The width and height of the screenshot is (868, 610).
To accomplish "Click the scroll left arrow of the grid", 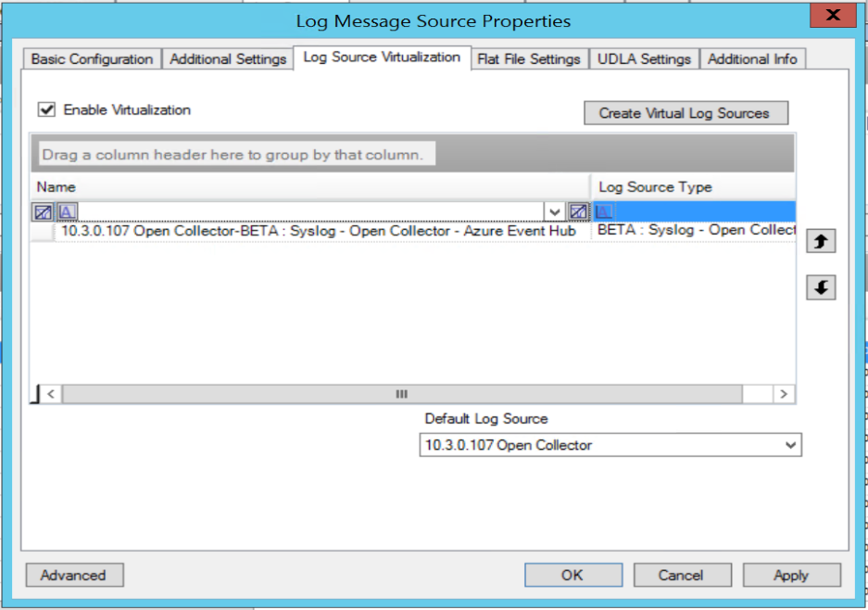I will pos(50,394).
